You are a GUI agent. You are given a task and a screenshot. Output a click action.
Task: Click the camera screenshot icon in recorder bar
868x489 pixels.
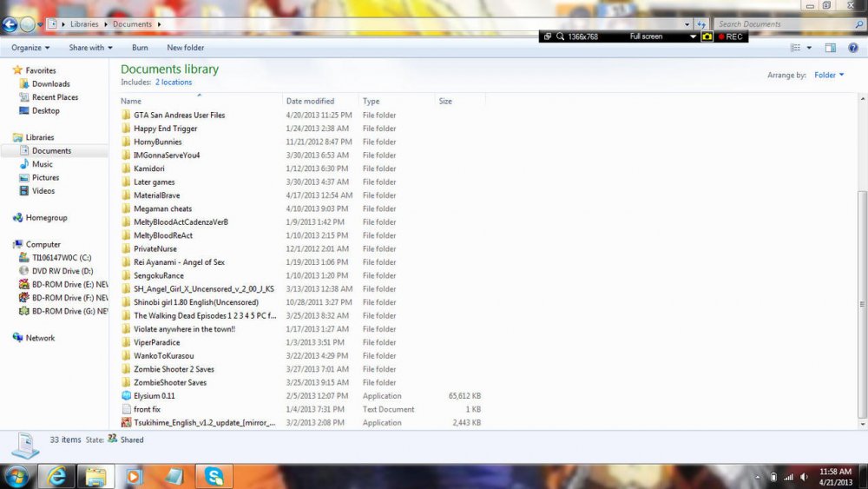707,36
